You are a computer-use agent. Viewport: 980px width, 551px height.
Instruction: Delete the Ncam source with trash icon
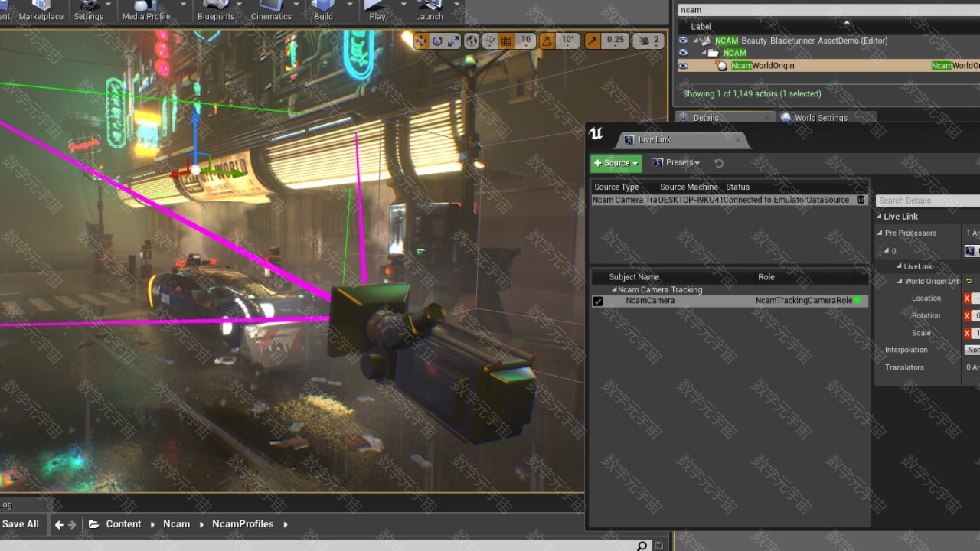861,200
